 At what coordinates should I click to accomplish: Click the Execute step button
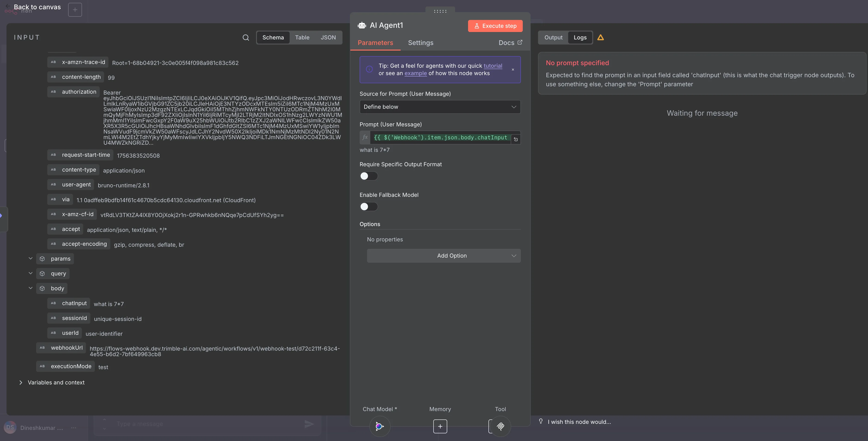click(x=495, y=26)
